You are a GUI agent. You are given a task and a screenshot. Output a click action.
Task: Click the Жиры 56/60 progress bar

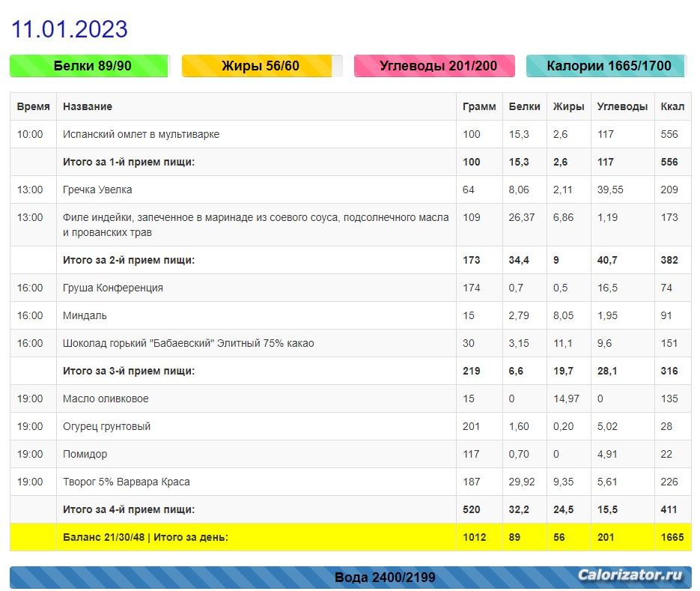point(262,66)
